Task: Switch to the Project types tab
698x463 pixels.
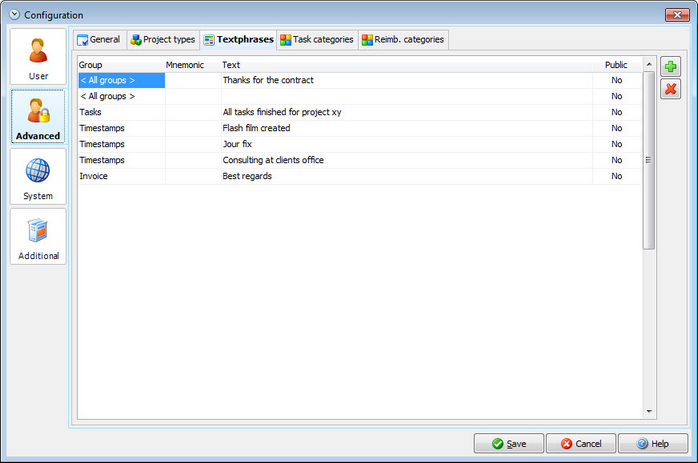Action: 163,40
